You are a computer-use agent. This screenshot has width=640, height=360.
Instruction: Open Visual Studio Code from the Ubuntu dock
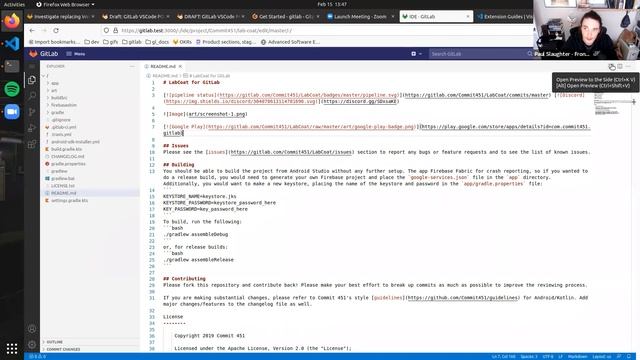tap(12, 44)
